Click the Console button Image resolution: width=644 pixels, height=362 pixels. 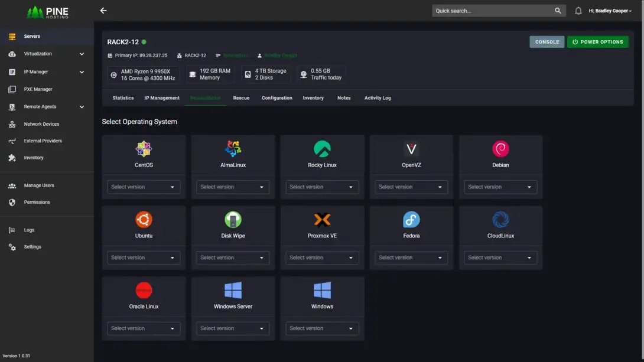[547, 42]
